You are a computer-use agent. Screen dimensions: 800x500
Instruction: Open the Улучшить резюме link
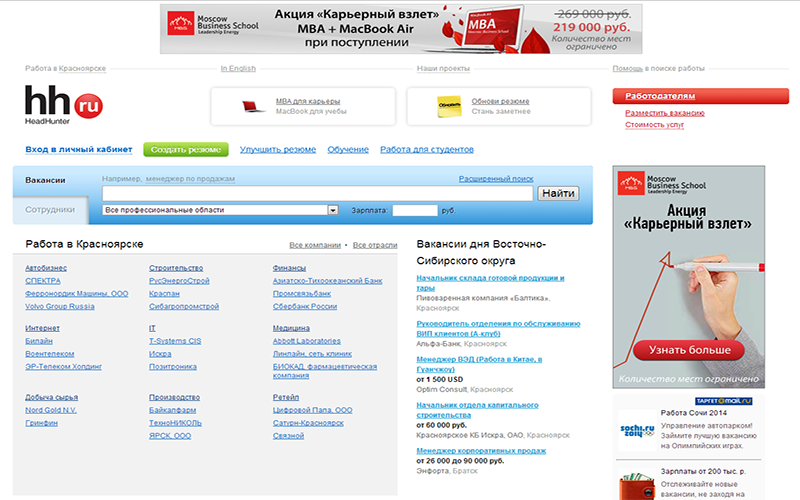[x=278, y=149]
